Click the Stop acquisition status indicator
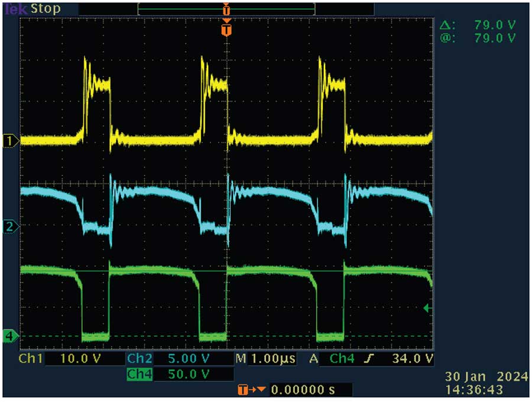The height and width of the screenshot is (402, 532). click(x=46, y=9)
